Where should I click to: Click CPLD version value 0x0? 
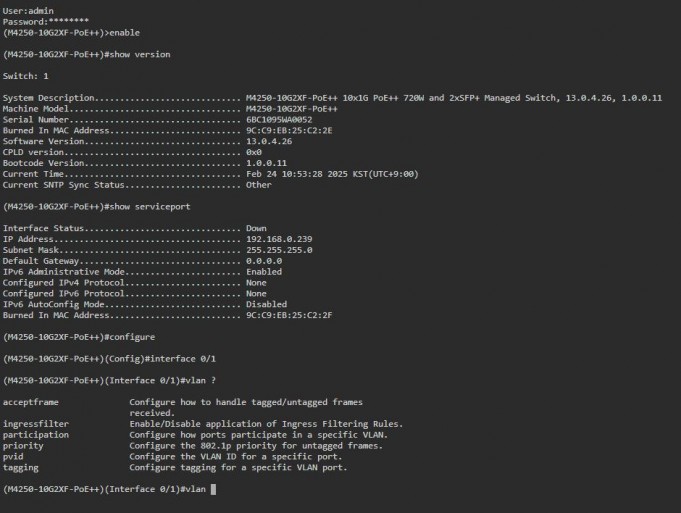click(254, 152)
